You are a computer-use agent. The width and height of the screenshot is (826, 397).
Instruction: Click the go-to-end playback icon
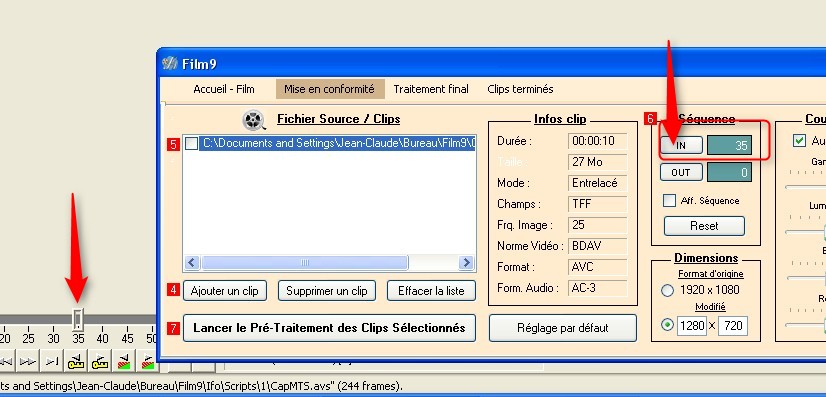52,361
